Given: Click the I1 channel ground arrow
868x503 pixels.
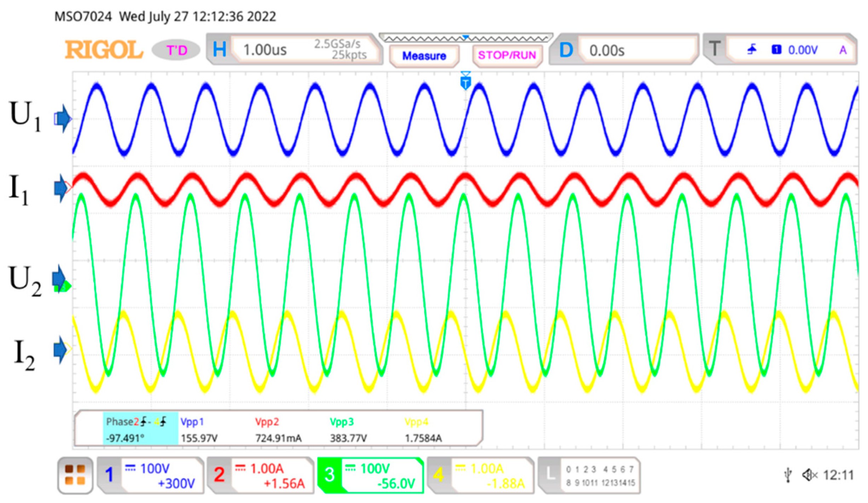Looking at the screenshot, I should click(62, 188).
